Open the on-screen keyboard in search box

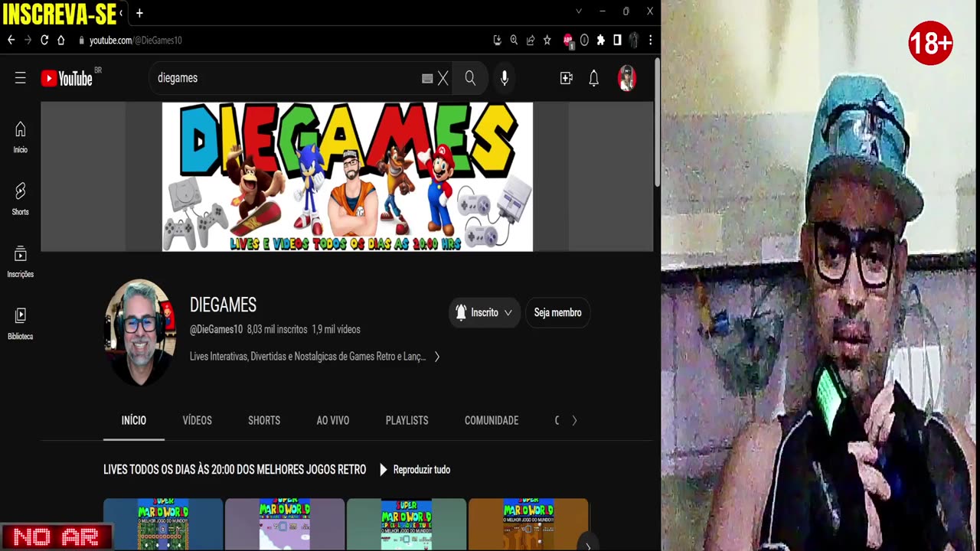point(427,78)
